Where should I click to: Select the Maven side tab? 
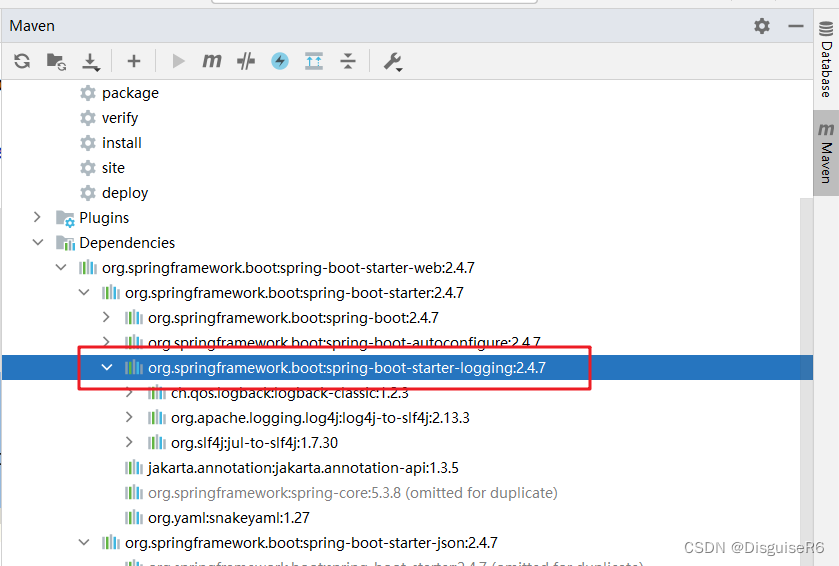826,153
